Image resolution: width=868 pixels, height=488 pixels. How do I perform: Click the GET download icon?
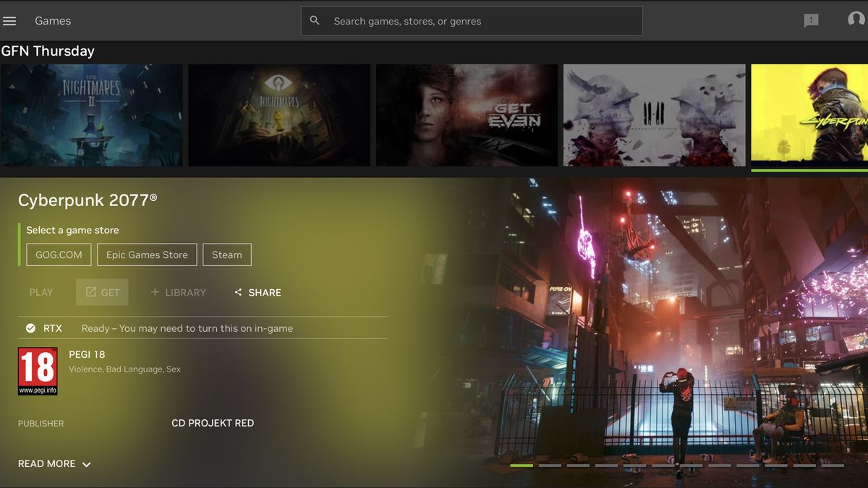point(93,292)
